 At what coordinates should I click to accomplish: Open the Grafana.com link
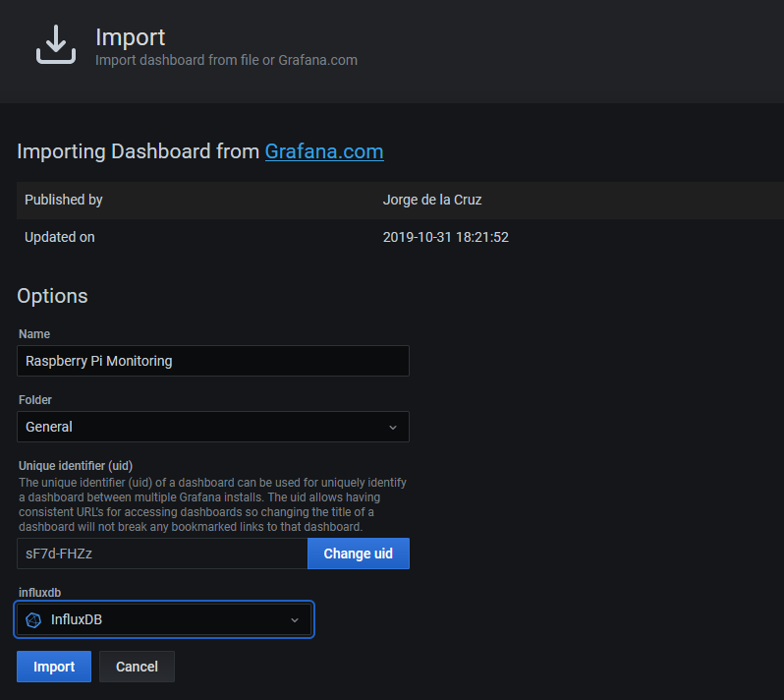(324, 151)
